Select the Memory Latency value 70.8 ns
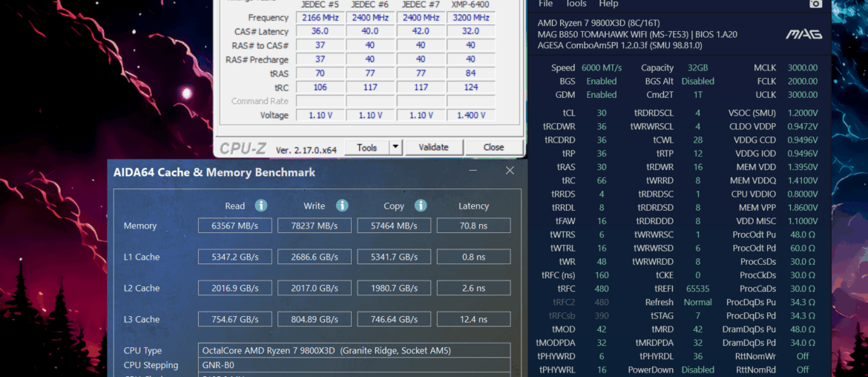Image resolution: width=868 pixels, height=377 pixels. click(473, 226)
